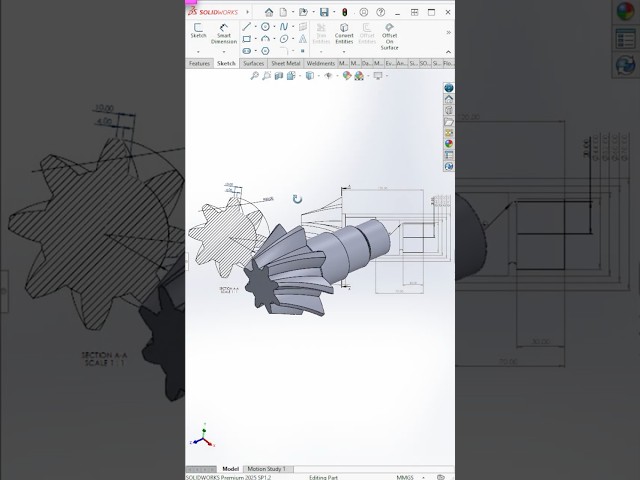Image resolution: width=640 pixels, height=480 pixels.
Task: Switch to the Sheet Metal tab
Action: (x=286, y=63)
